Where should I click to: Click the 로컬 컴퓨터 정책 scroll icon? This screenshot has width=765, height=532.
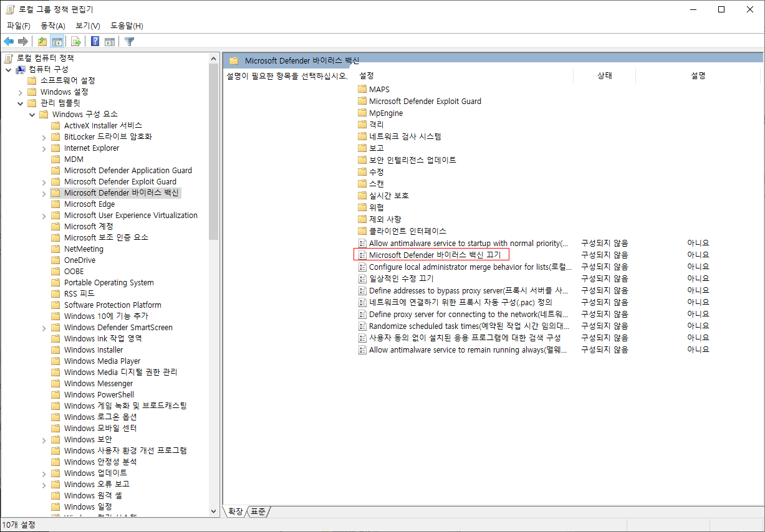[x=8, y=58]
